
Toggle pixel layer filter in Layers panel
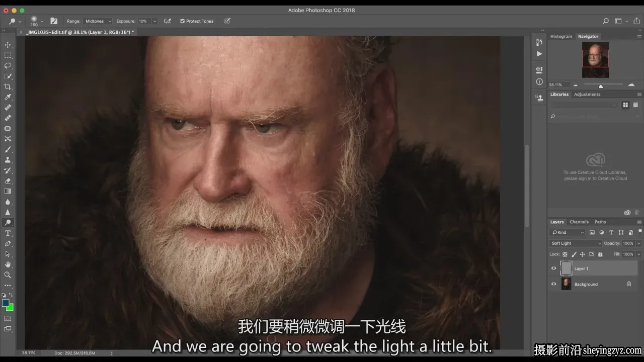(x=592, y=233)
